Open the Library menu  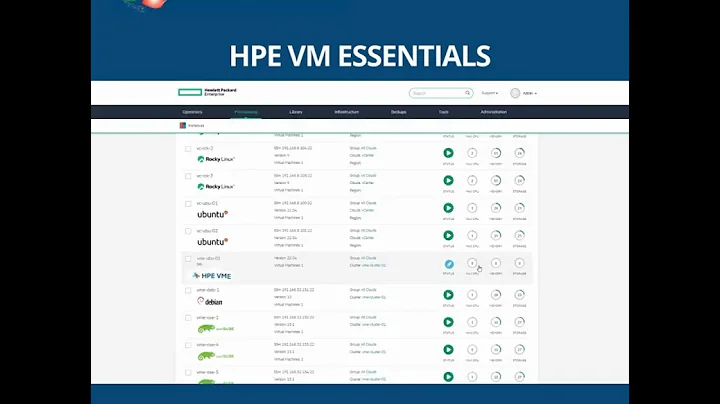(296, 112)
